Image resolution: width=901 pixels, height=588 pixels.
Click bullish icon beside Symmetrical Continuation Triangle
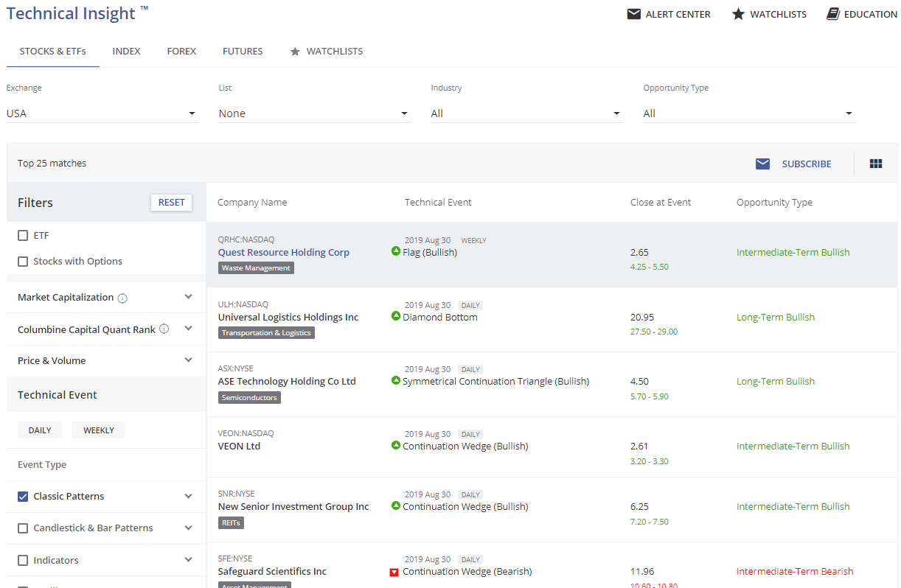point(396,381)
